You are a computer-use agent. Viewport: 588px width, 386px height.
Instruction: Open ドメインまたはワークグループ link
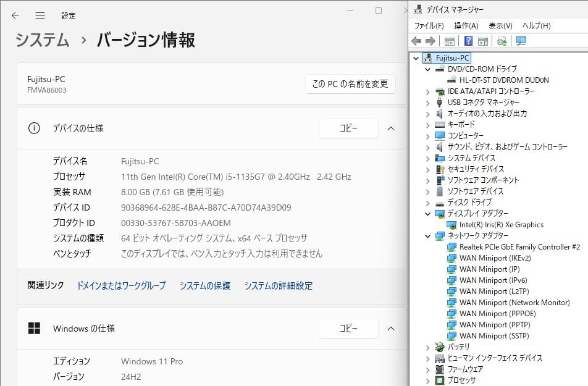(122, 285)
